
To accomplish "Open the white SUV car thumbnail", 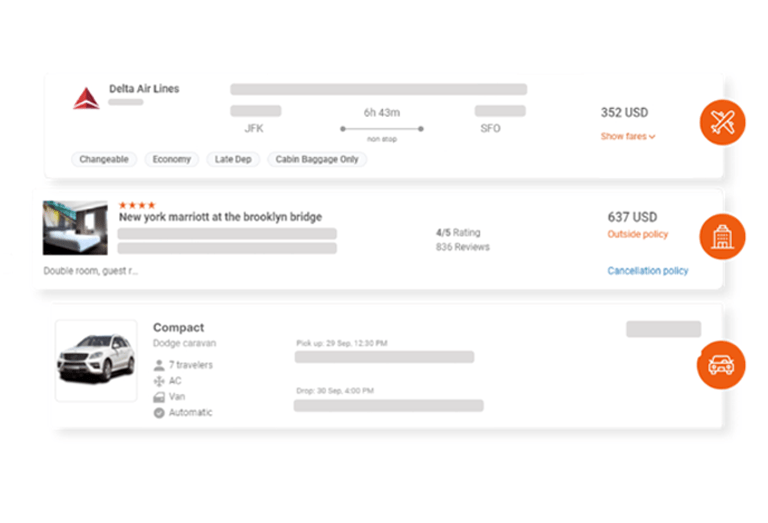I will click(96, 360).
